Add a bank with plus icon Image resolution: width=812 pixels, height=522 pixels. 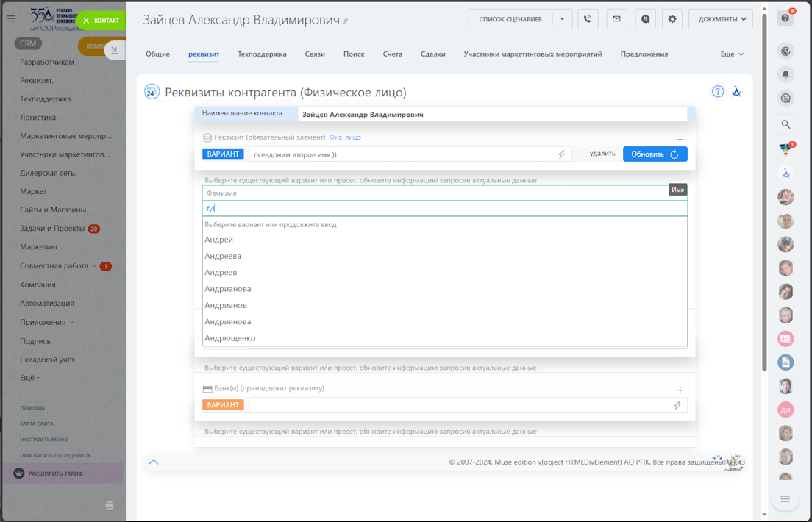tap(680, 390)
